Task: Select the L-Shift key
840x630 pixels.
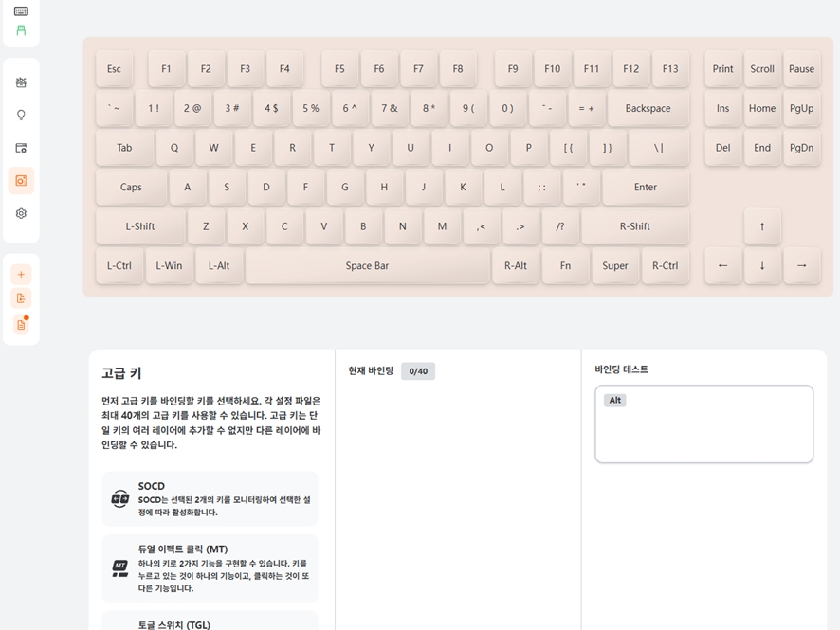Action: pos(140,225)
